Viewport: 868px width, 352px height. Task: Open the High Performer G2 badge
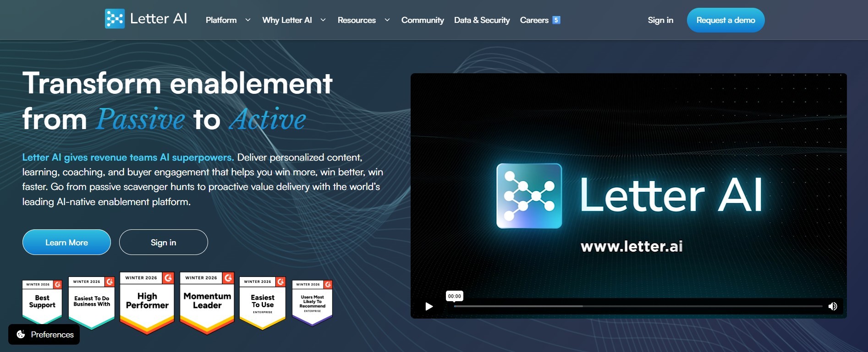147,303
